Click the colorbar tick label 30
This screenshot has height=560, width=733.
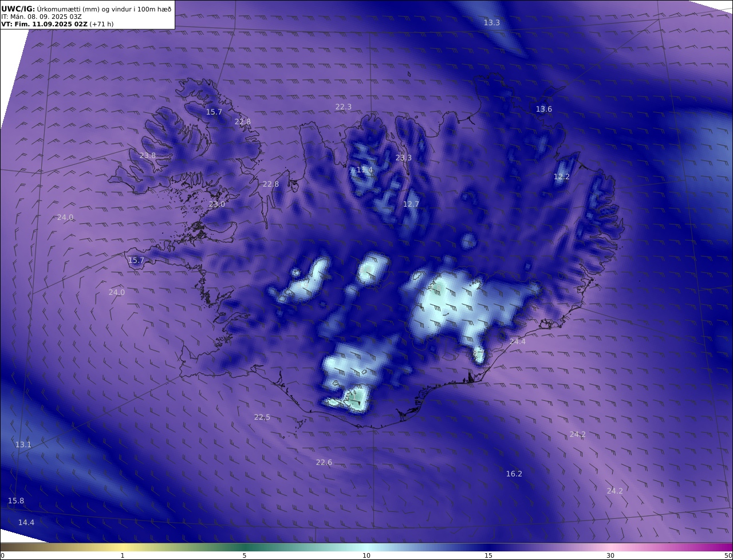(x=610, y=555)
